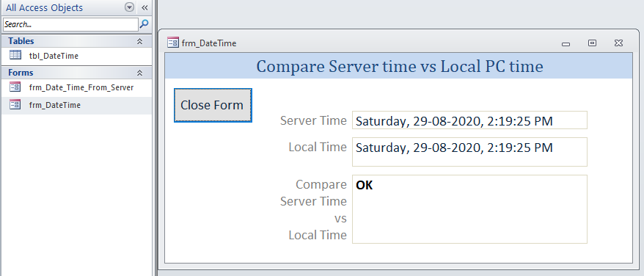
Task: Click the Server Time label
Action: [313, 120]
